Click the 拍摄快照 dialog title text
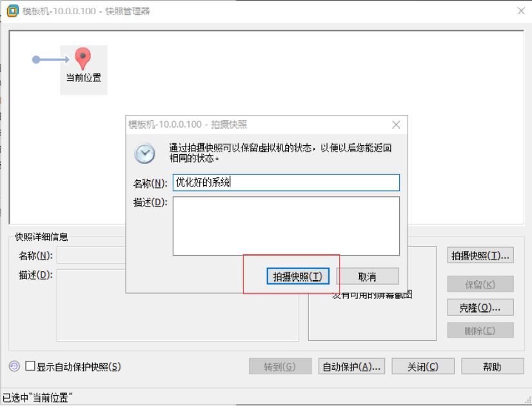Screen dimensions: 532x406 pyautogui.click(x=188, y=125)
